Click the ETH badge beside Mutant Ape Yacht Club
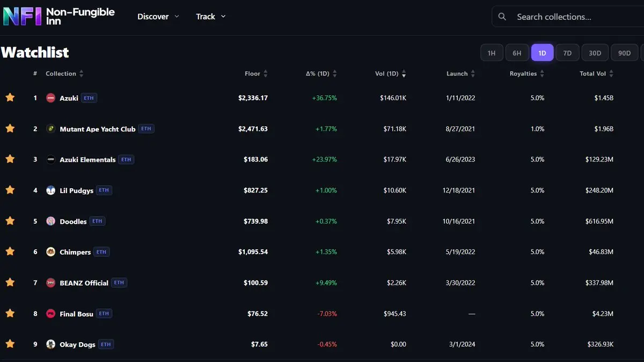Viewport: 644px width, 362px height. pyautogui.click(x=146, y=129)
